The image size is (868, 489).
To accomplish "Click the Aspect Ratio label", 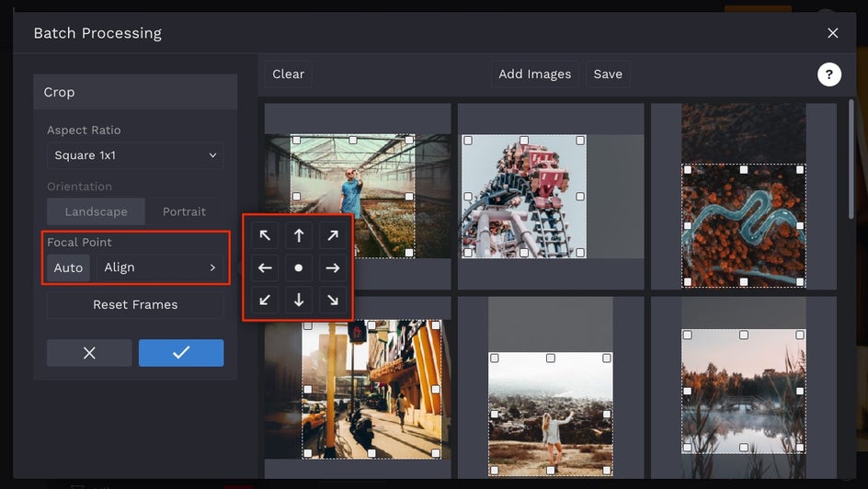I will (84, 130).
